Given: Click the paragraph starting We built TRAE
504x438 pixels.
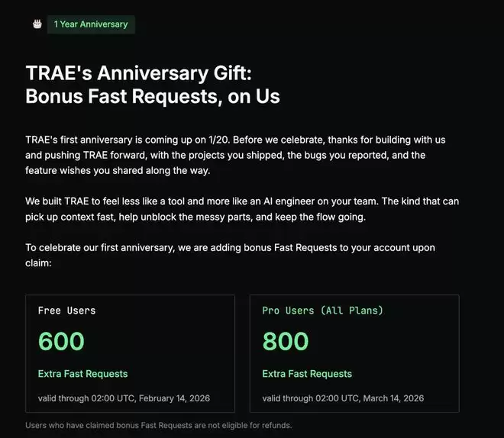Looking at the screenshot, I should [242, 209].
